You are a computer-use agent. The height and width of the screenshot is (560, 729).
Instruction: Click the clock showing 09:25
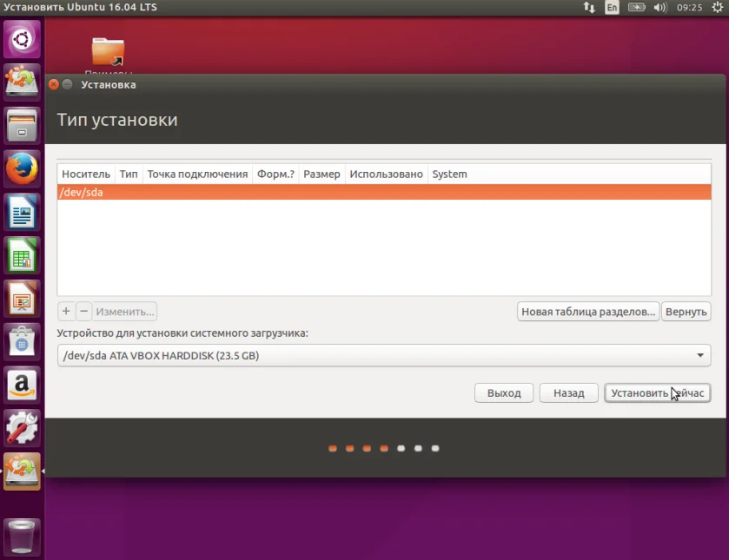(690, 8)
